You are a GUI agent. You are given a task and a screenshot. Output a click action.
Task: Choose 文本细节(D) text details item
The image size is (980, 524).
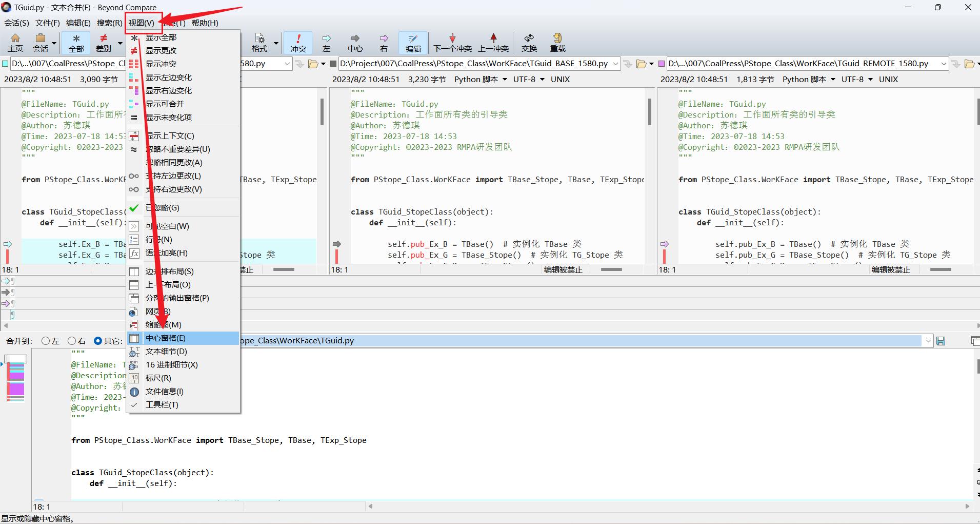(183, 352)
